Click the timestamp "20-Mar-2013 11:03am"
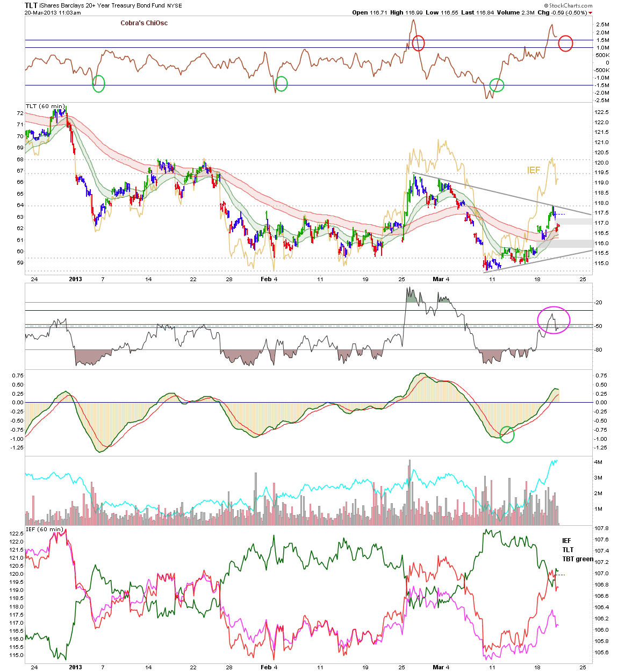Viewport: 618px width, 672px height. 53,13
